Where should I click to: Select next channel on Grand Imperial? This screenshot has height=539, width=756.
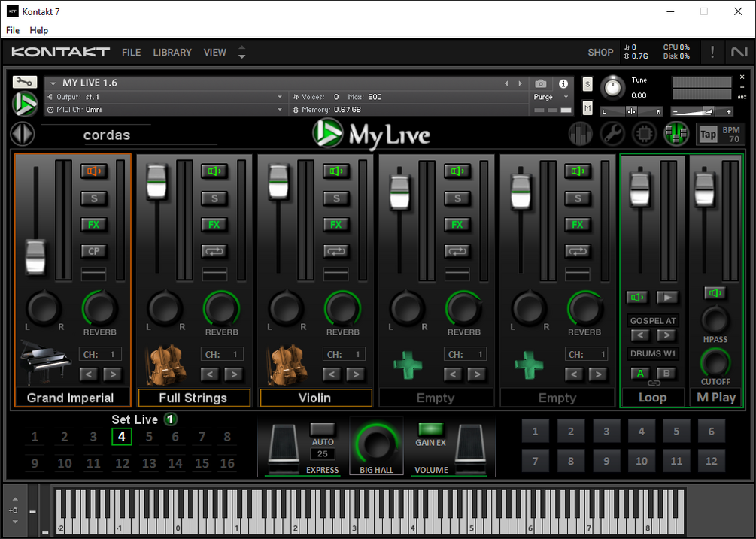112,374
